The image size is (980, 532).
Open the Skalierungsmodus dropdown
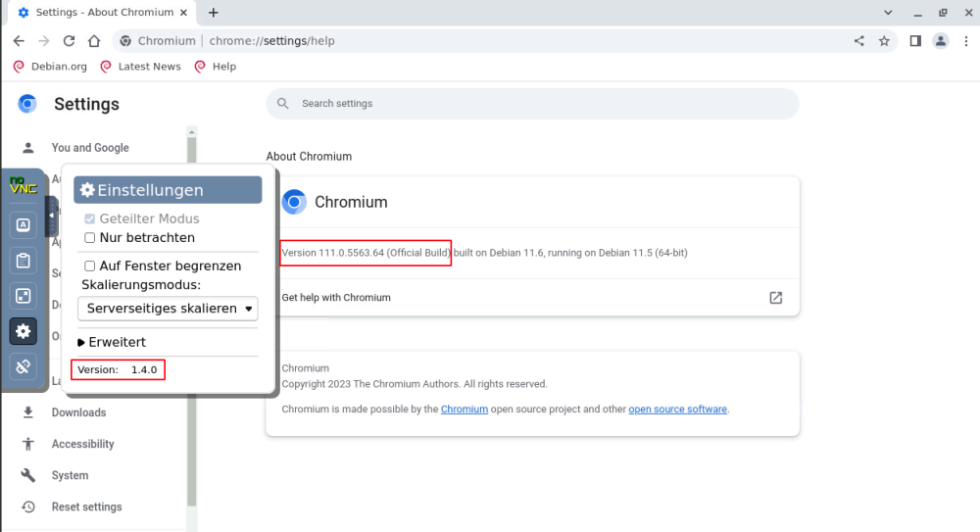click(168, 309)
